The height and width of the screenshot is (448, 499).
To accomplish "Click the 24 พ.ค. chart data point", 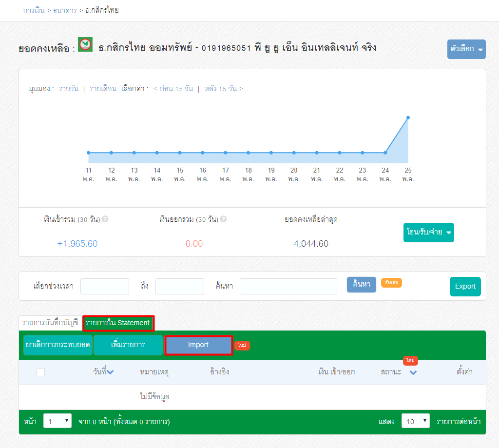I will click(385, 153).
